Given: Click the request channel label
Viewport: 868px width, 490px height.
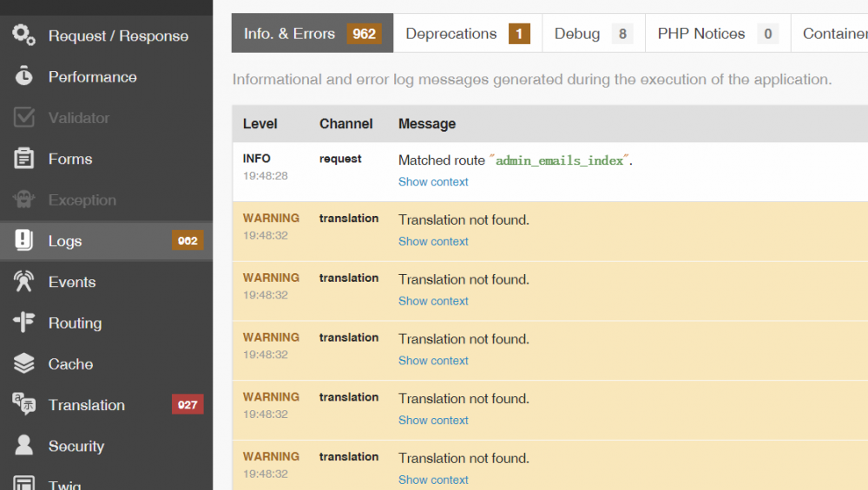Looking at the screenshot, I should coord(340,159).
